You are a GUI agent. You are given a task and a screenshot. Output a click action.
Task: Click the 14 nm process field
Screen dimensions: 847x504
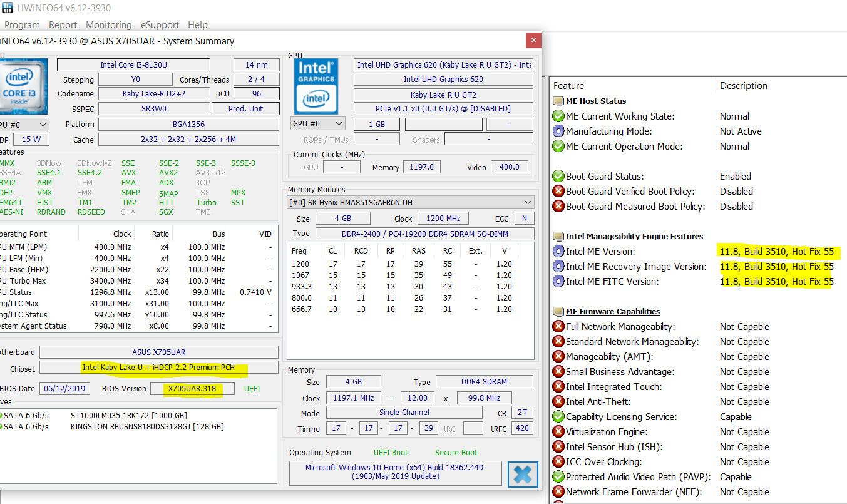coord(257,65)
